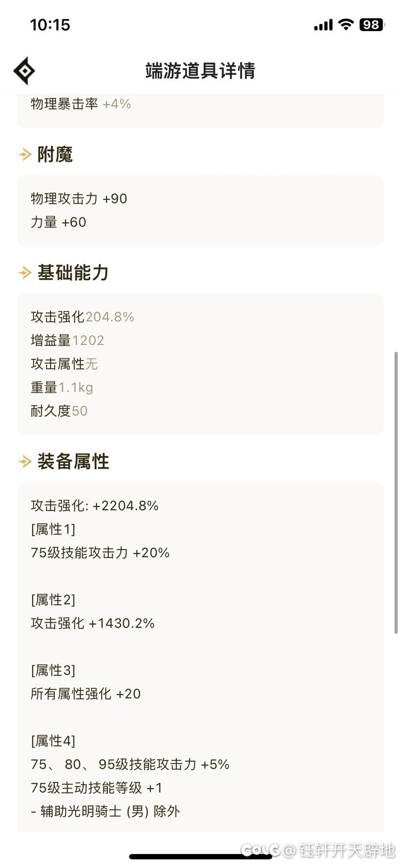Viewport: 401px width, 868px height.
Task: Tap the arrow icon beside 附魔
Action: (x=25, y=155)
